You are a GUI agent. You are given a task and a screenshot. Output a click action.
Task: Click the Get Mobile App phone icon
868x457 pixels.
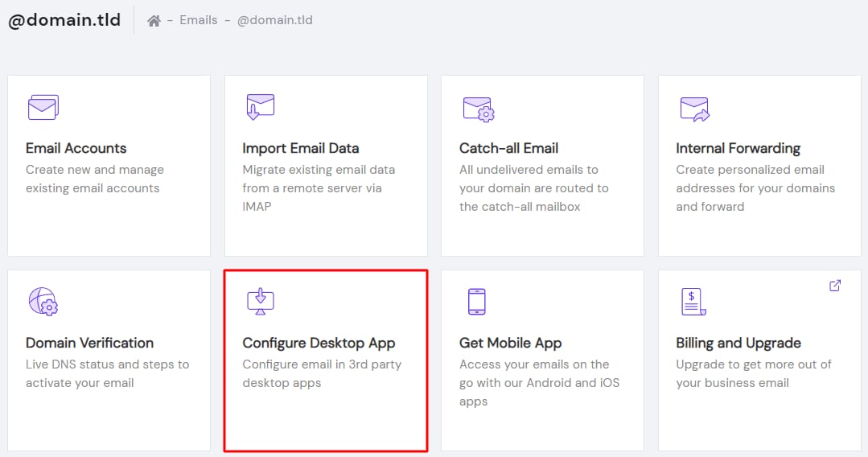coord(476,301)
